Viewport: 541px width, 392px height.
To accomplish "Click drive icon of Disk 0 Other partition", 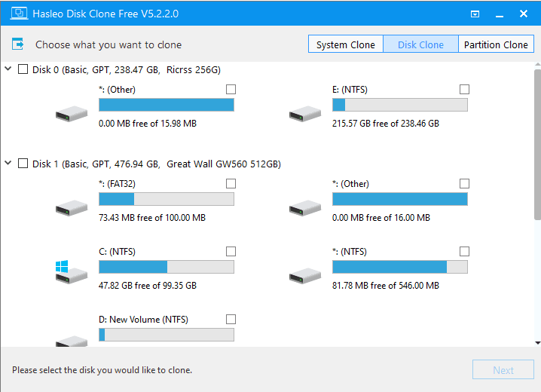I will 72,114.
